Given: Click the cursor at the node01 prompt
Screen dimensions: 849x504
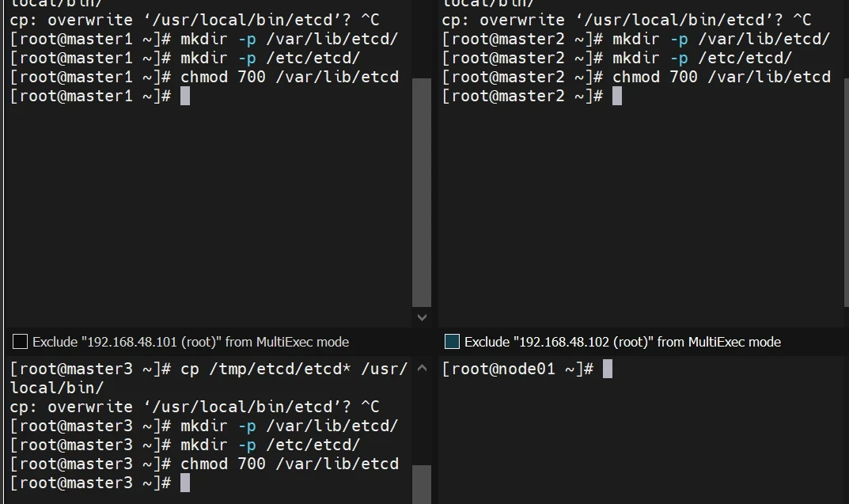Looking at the screenshot, I should click(608, 369).
